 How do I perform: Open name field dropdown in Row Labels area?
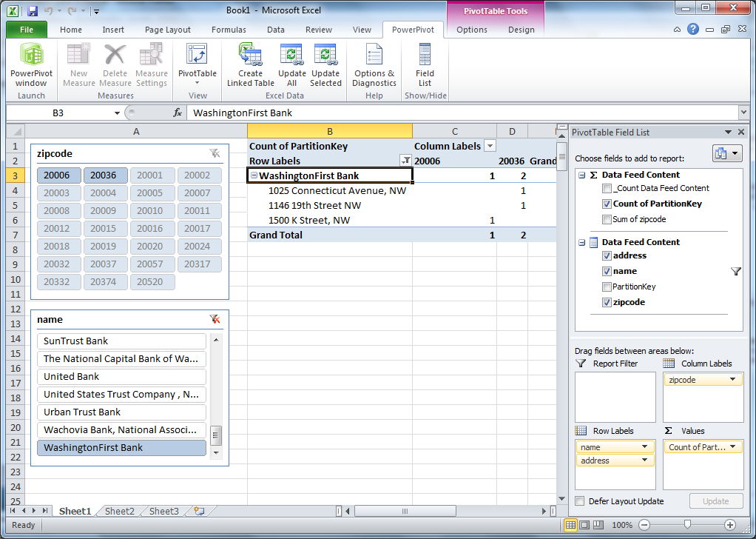pos(644,447)
